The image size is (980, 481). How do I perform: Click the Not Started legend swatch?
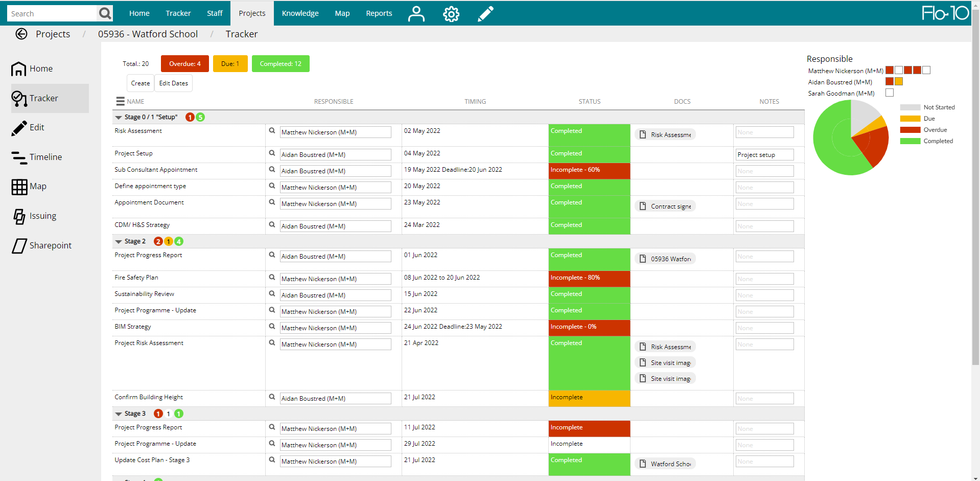(x=910, y=107)
